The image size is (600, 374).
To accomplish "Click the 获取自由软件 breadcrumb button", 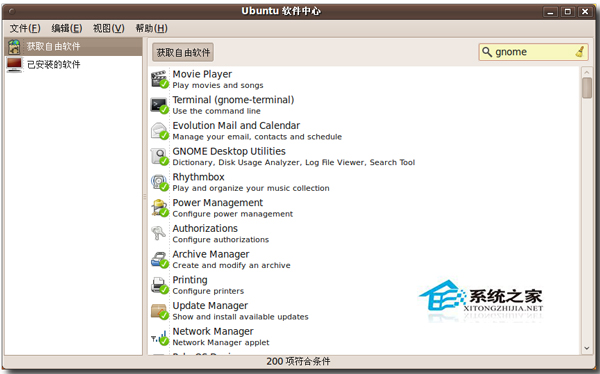I will pos(183,52).
